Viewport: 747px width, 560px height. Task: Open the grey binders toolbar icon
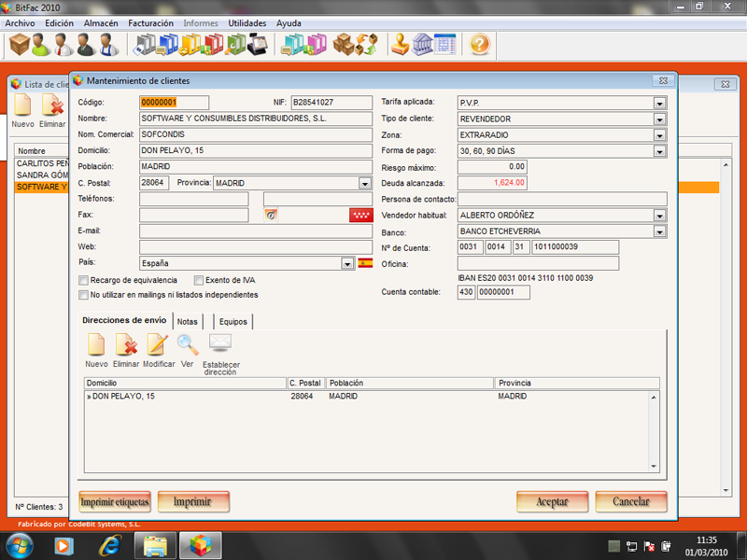[x=145, y=44]
